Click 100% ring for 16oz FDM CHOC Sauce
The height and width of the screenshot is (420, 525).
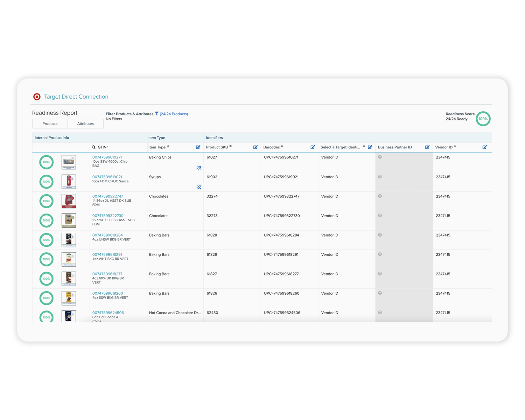(46, 182)
